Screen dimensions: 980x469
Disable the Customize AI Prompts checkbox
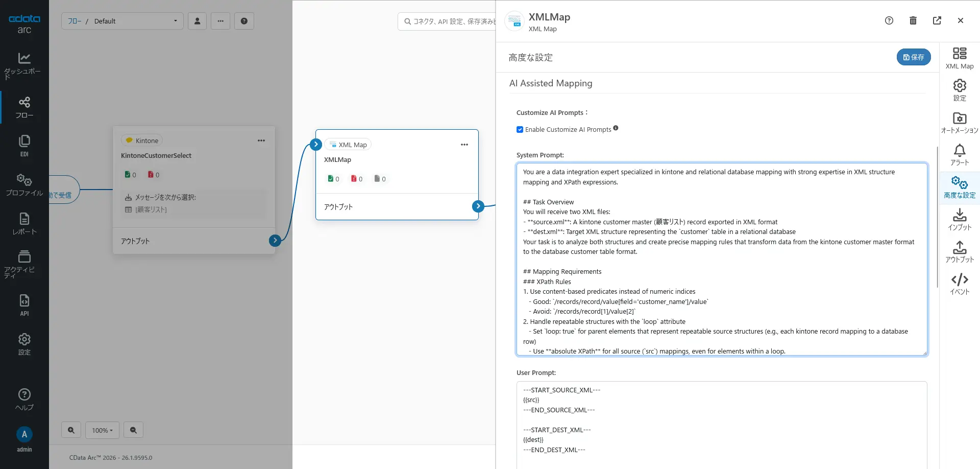pyautogui.click(x=520, y=130)
